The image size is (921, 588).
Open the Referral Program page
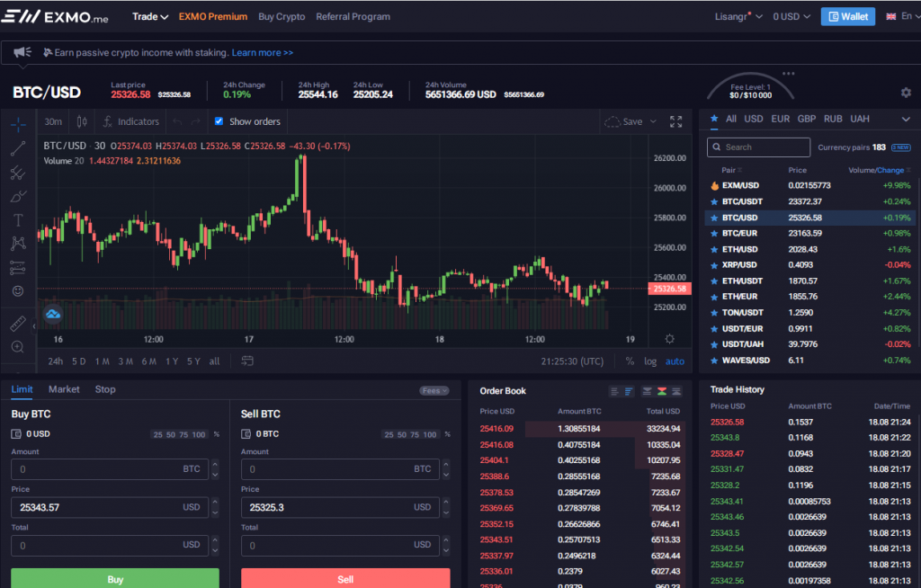[353, 16]
